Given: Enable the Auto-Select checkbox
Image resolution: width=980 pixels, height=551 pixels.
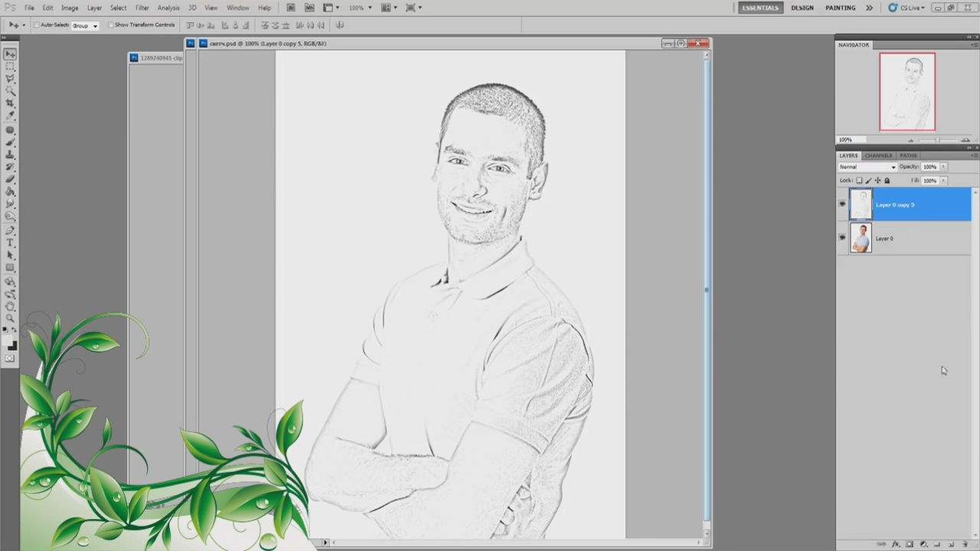Looking at the screenshot, I should click(38, 25).
